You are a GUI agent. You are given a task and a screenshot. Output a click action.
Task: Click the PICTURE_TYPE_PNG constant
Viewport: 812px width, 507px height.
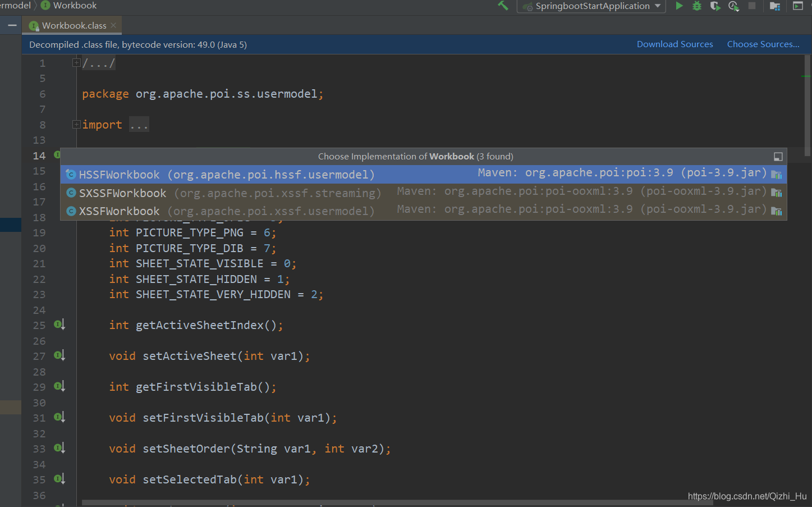tap(190, 232)
